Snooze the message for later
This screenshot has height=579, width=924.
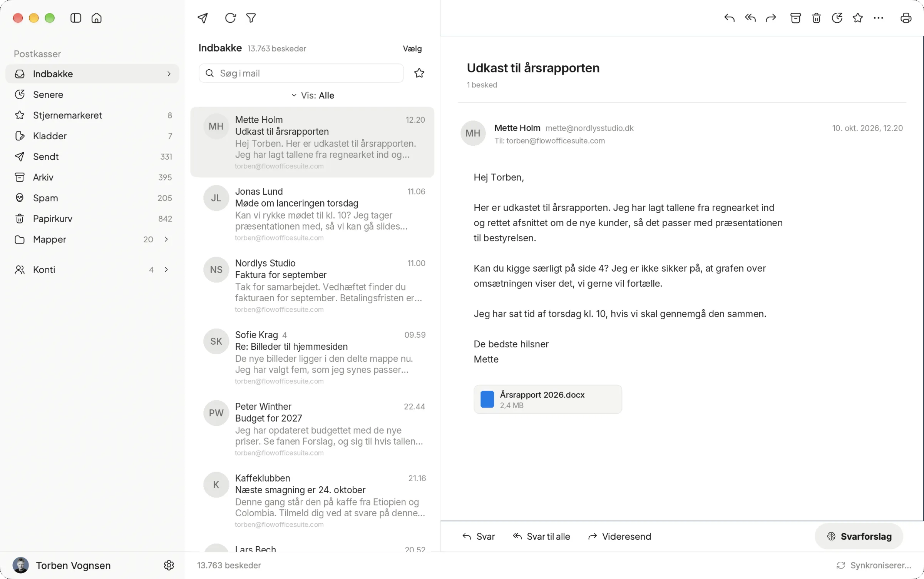click(x=837, y=18)
